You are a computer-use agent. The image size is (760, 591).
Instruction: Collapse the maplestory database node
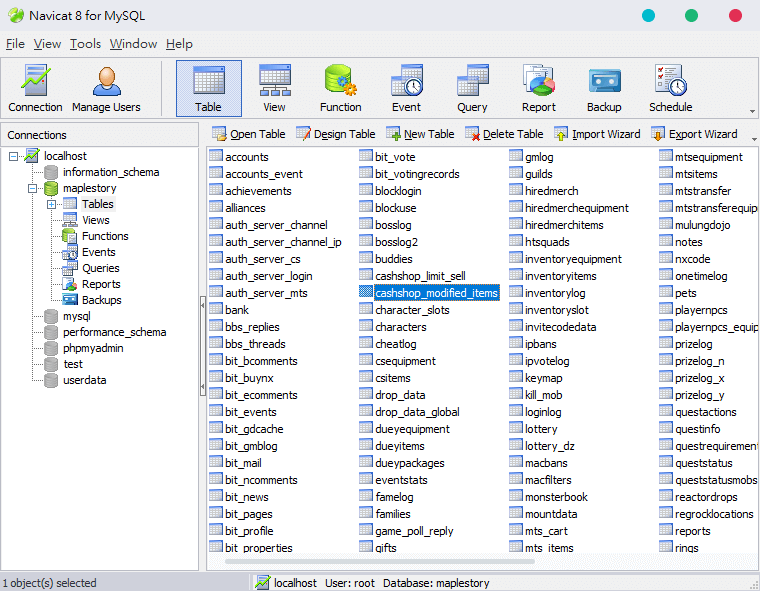pyautogui.click(x=32, y=188)
